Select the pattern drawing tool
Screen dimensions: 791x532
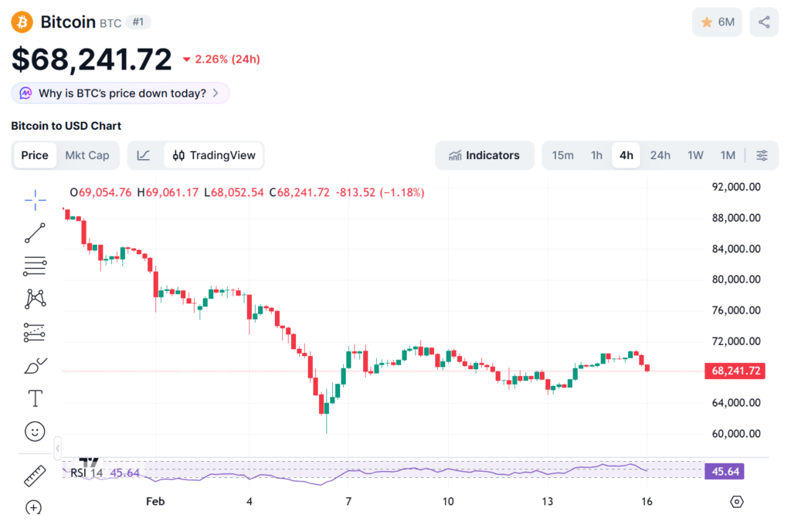(x=35, y=299)
